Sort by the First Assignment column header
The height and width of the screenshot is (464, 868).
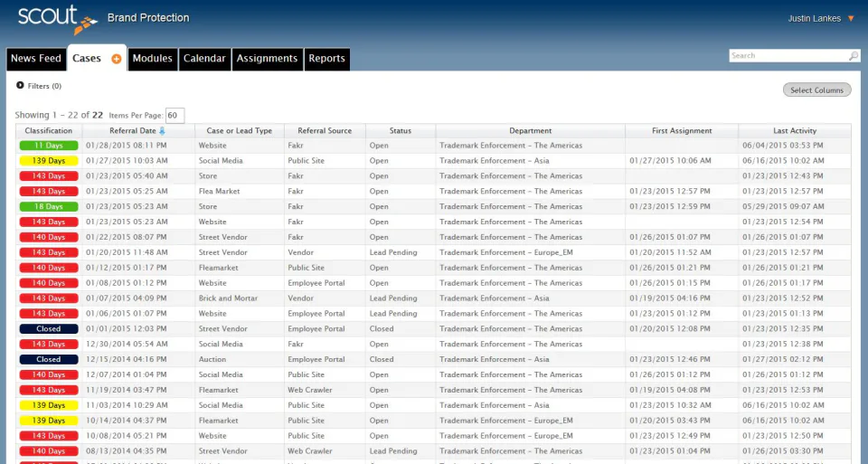tap(682, 130)
